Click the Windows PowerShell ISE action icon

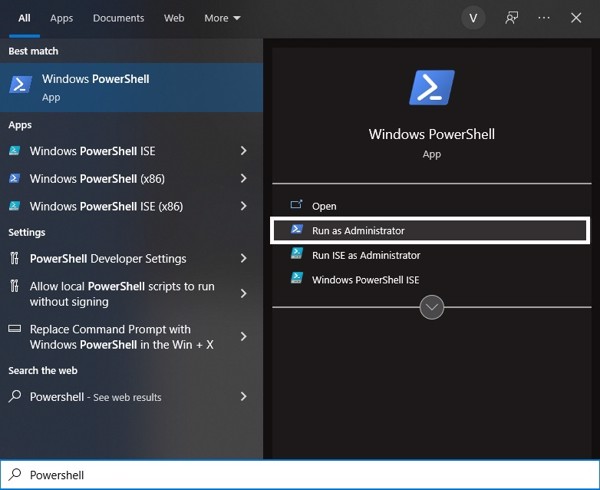(297, 278)
